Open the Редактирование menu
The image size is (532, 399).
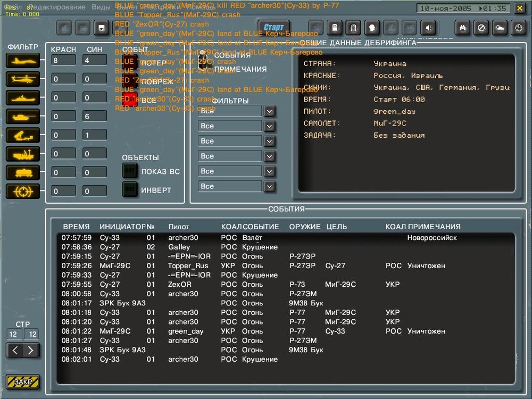[x=56, y=7]
